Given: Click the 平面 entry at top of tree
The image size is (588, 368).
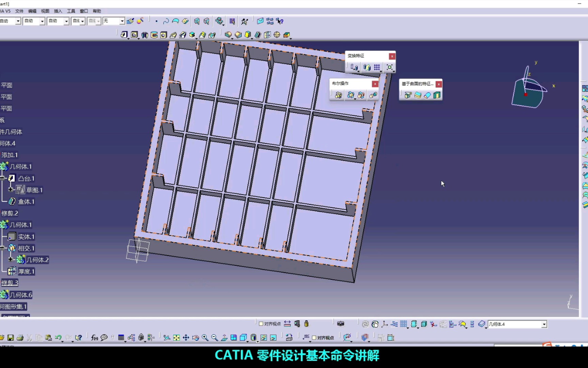Looking at the screenshot, I should 6,85.
